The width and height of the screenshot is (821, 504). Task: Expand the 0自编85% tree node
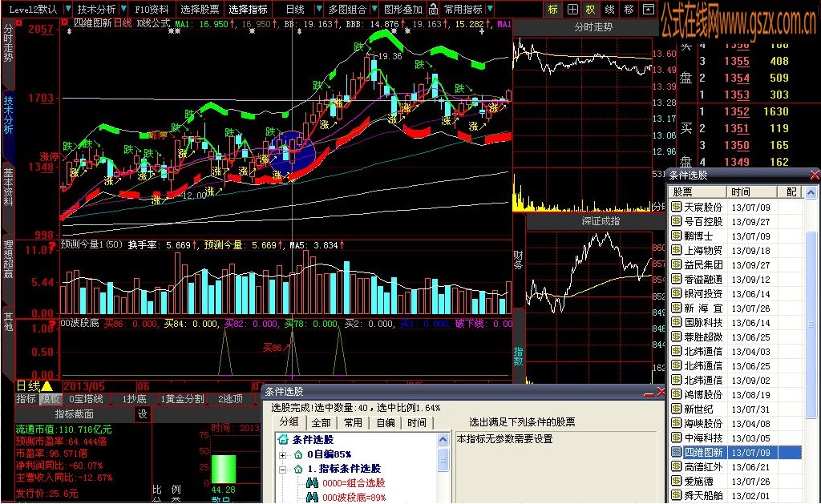tap(281, 456)
